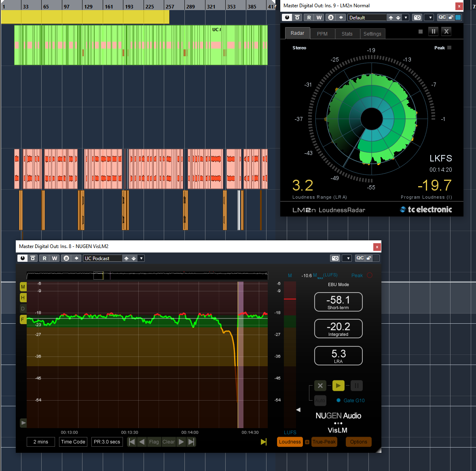This screenshot has width=476, height=471.
Task: Open dropdown next to camera in VisLM2
Action: click(x=348, y=258)
